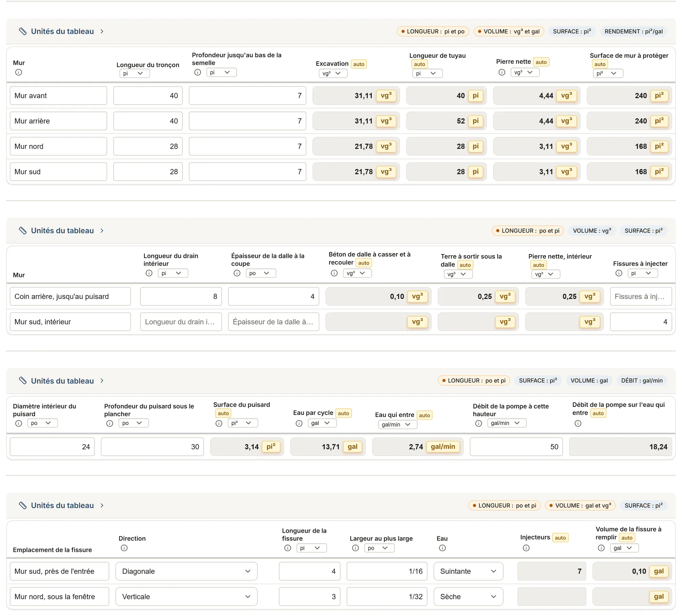Click info icon under the Eau column header
Screen dimensions: 682x616
442,548
